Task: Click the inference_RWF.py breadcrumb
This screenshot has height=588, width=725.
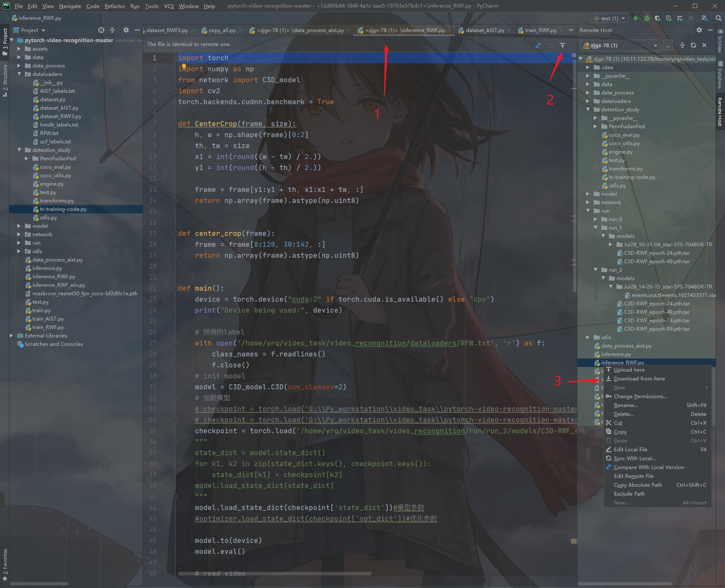Action: coord(36,18)
